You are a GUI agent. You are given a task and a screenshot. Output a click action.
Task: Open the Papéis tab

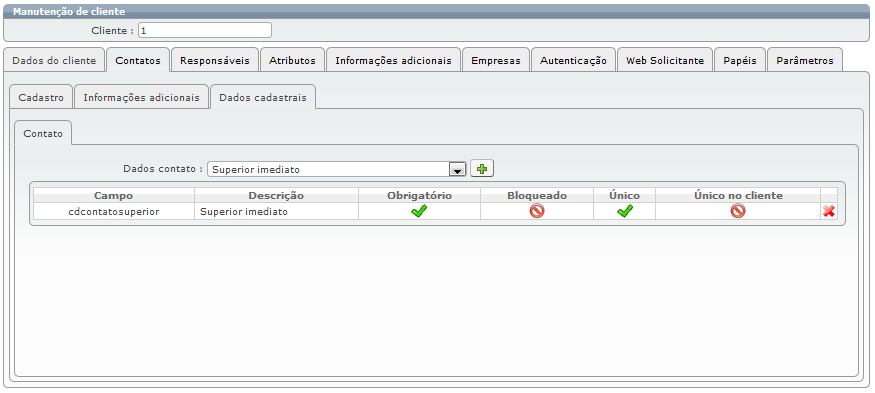[740, 60]
